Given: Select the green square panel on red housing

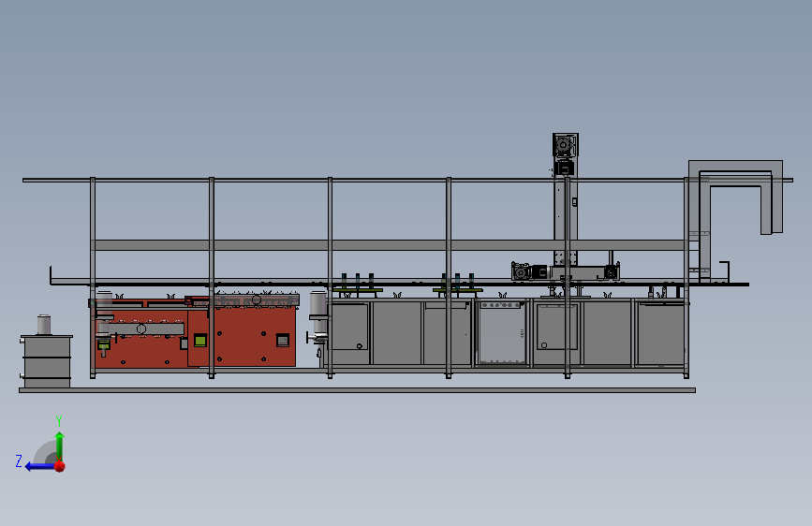Looking at the screenshot, I should pyautogui.click(x=200, y=340).
